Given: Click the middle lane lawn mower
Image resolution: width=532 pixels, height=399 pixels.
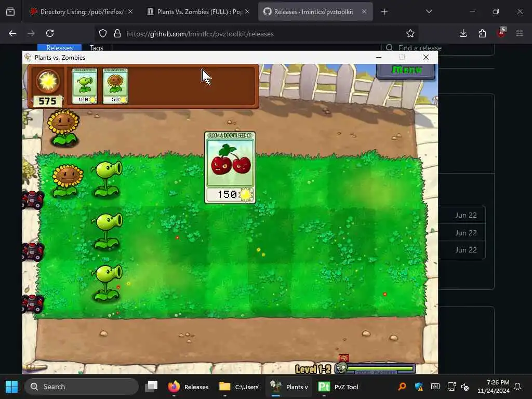Looking at the screenshot, I should (x=33, y=251).
